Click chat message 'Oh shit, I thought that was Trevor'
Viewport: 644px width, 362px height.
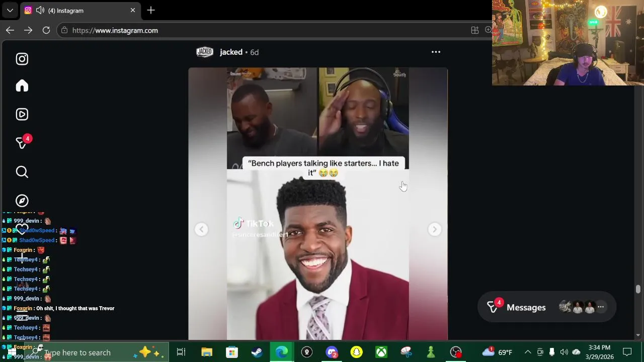pos(75,308)
